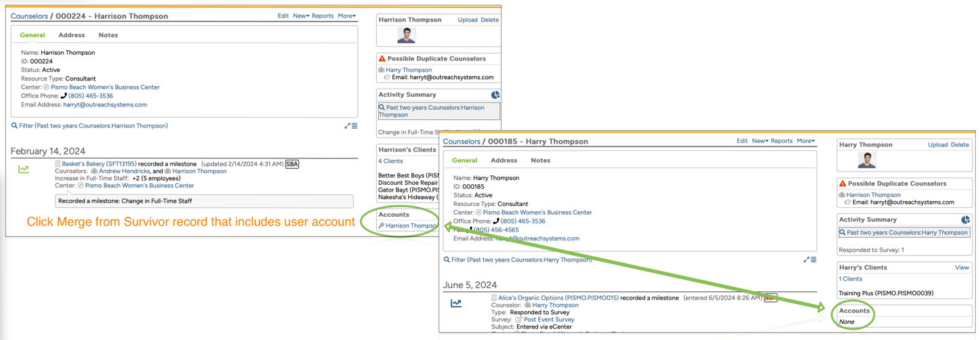This screenshot has height=340, width=980.
Task: Click Harrison Thompson's profile photo thumbnail
Action: (x=406, y=35)
